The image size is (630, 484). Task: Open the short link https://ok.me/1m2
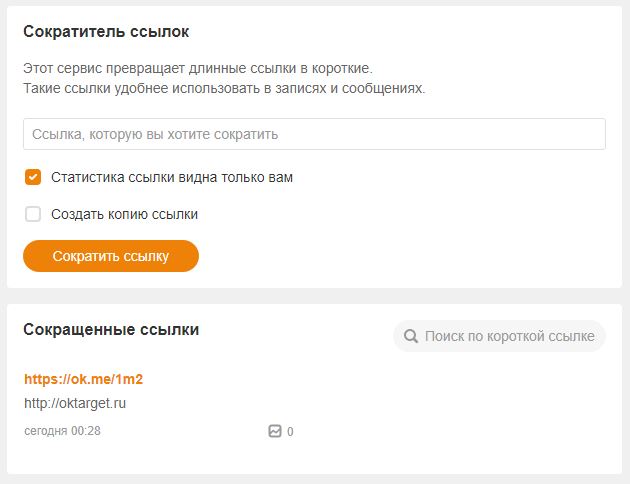tap(84, 379)
